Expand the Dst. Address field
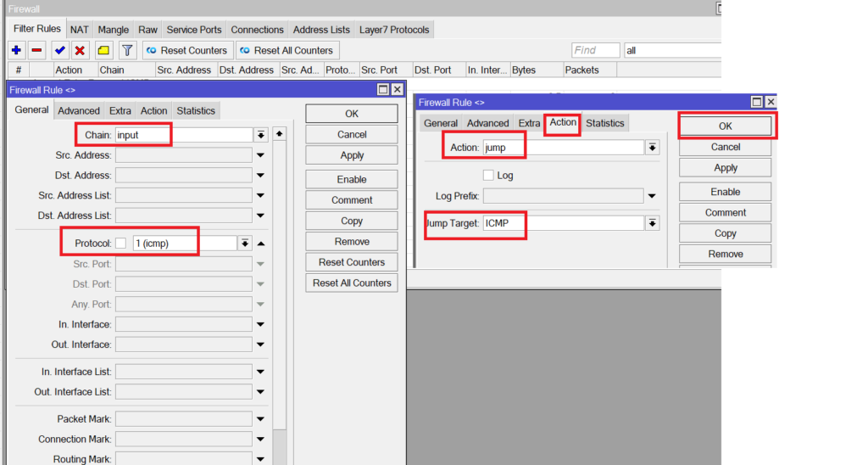This screenshot has width=868, height=465. (x=260, y=175)
